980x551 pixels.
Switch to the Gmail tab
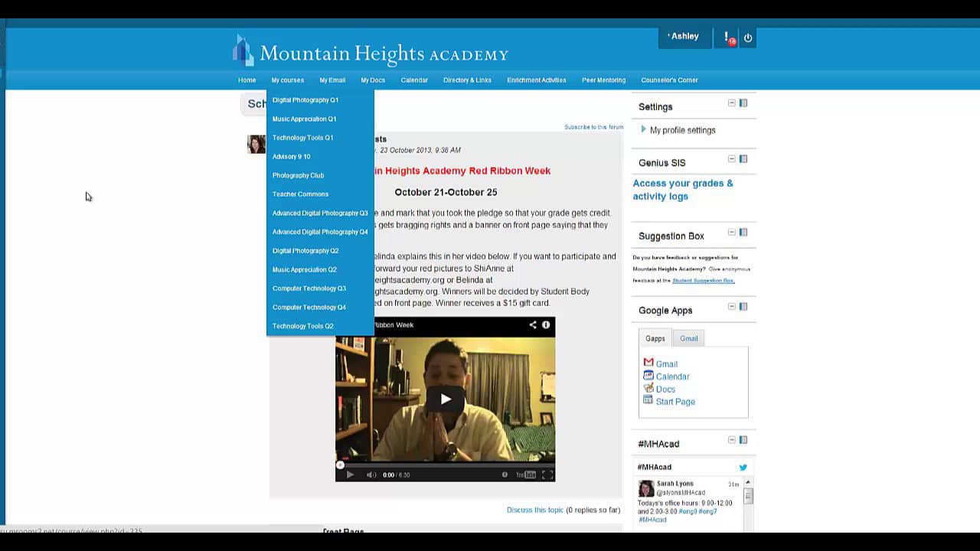[x=689, y=338]
